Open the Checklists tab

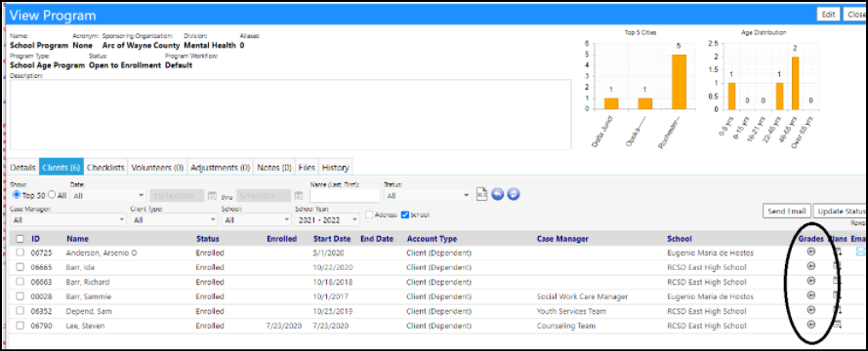[105, 168]
